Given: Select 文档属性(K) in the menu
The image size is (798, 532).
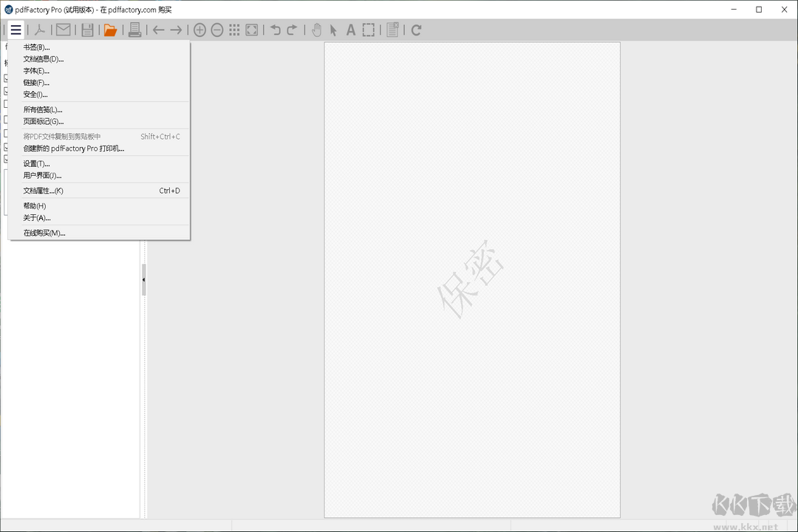Looking at the screenshot, I should pyautogui.click(x=42, y=190).
